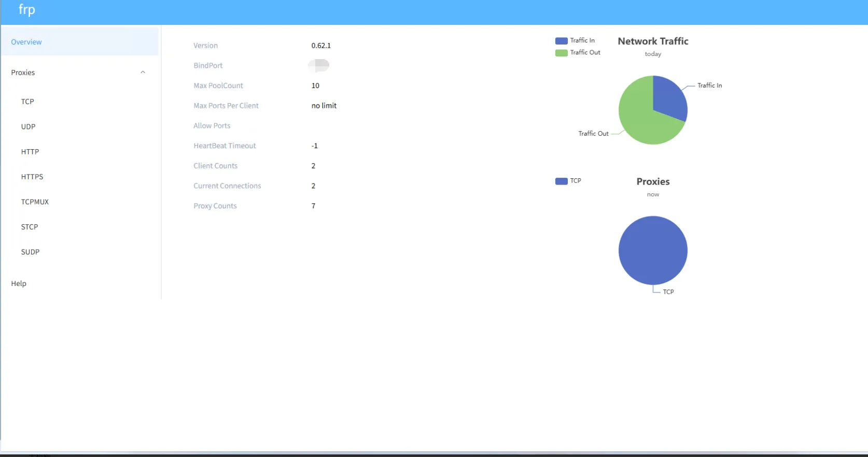Click the HeartBeat Timeout value -1

click(x=314, y=146)
